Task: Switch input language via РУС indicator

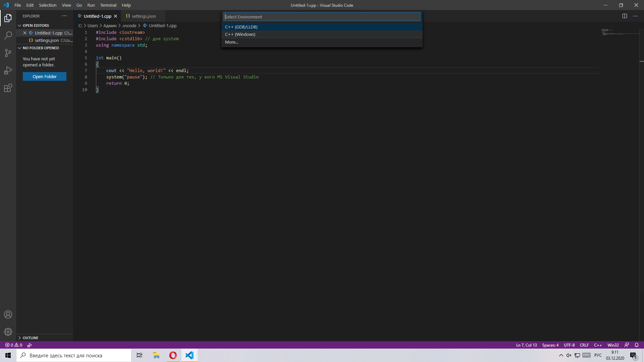Action: pyautogui.click(x=598, y=355)
